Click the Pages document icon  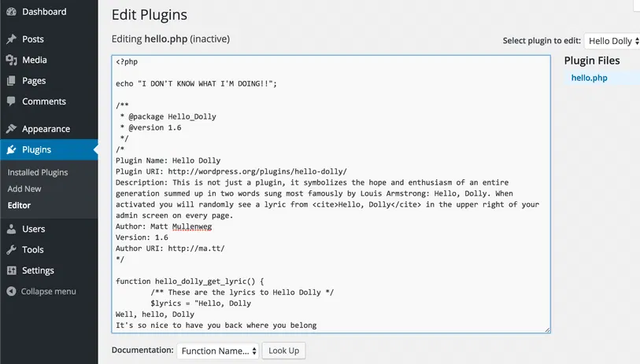click(x=12, y=81)
